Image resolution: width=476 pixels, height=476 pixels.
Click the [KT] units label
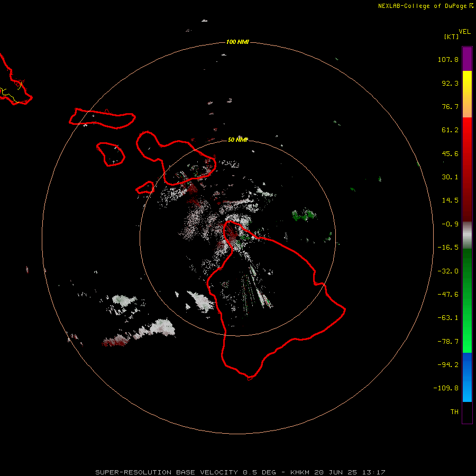click(x=451, y=36)
